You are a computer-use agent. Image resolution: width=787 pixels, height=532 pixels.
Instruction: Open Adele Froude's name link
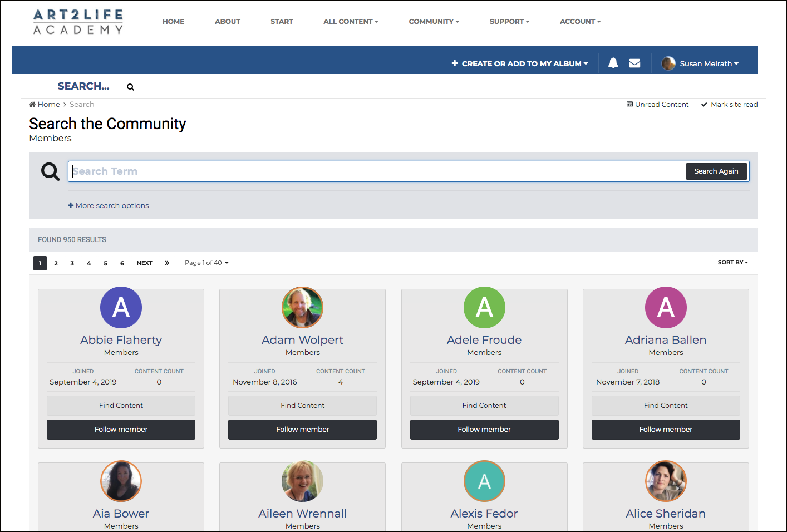[484, 340]
